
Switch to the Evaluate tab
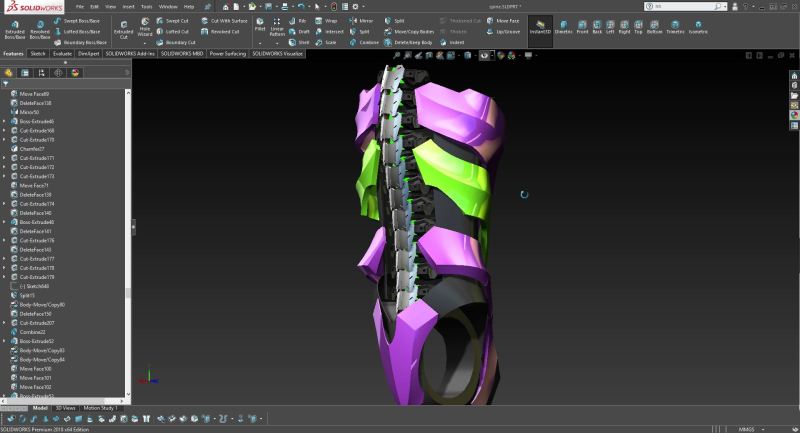[62, 54]
